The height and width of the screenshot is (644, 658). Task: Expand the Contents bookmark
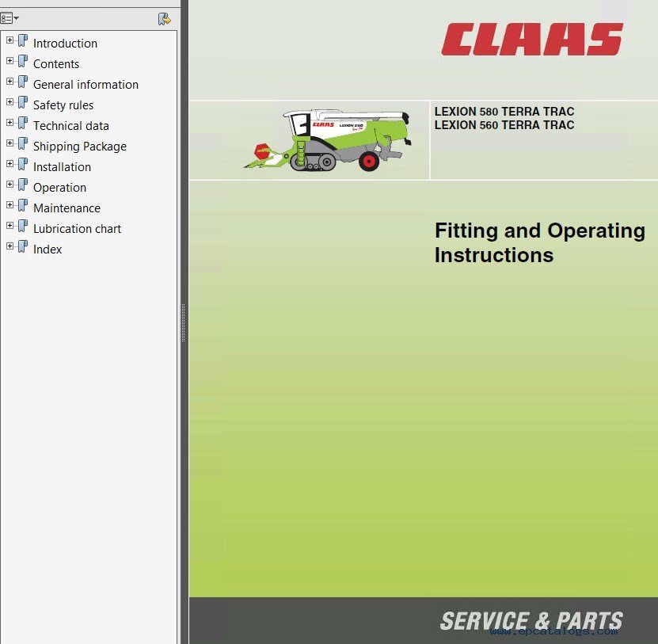pyautogui.click(x=10, y=61)
